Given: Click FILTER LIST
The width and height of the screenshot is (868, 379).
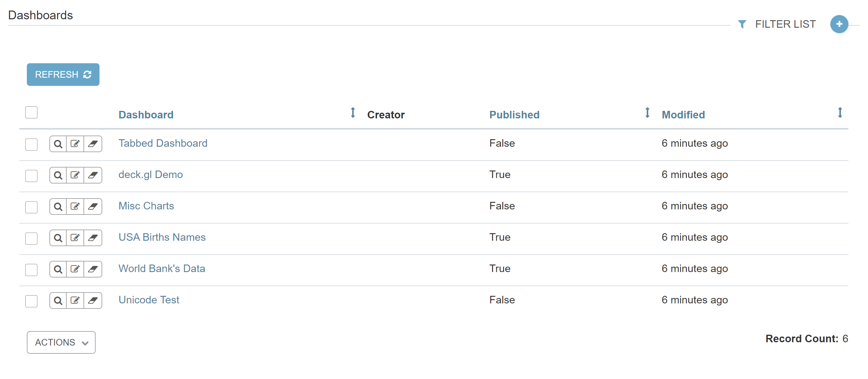Looking at the screenshot, I should [786, 24].
